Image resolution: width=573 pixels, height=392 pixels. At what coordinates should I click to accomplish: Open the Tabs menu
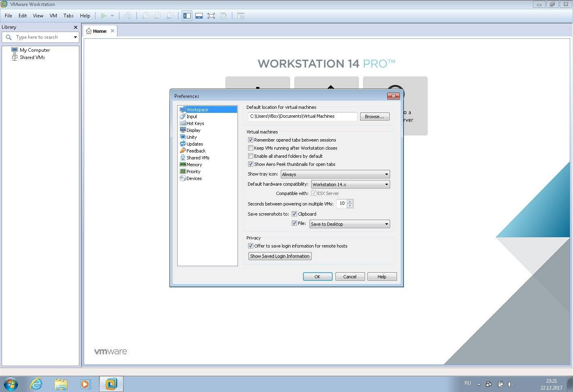pos(68,16)
